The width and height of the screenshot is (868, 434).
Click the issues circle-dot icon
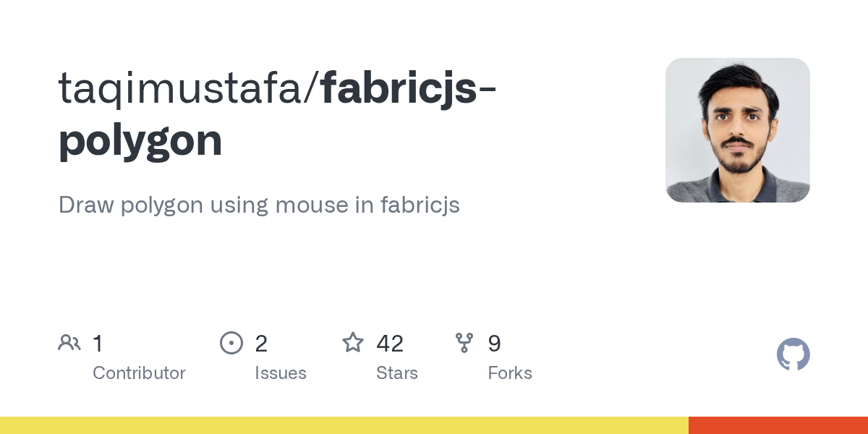[231, 343]
